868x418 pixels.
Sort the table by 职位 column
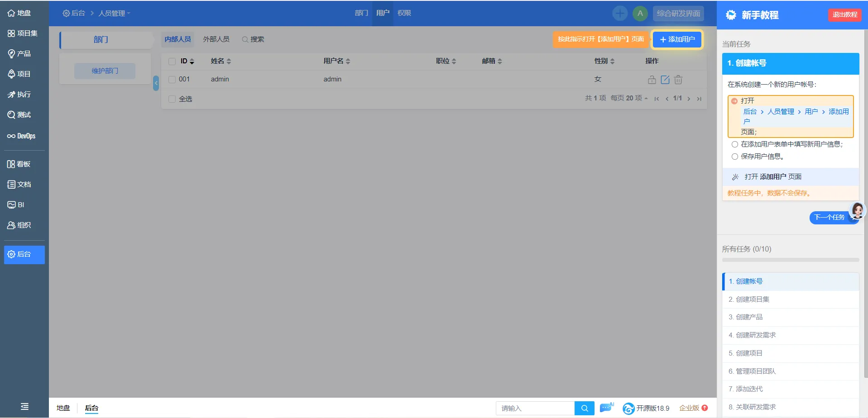(x=446, y=61)
